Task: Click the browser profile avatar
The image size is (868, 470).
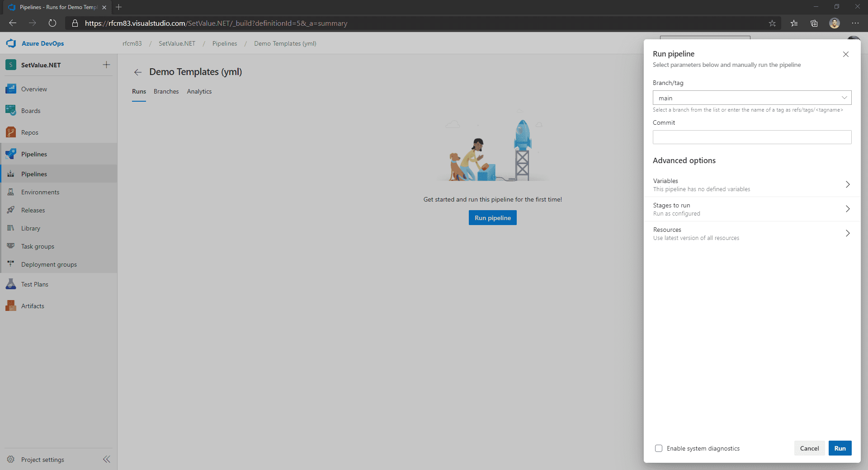Action: point(835,23)
